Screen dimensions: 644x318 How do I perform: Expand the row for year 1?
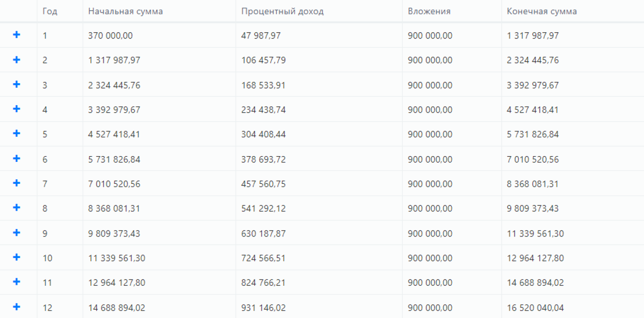click(x=17, y=35)
